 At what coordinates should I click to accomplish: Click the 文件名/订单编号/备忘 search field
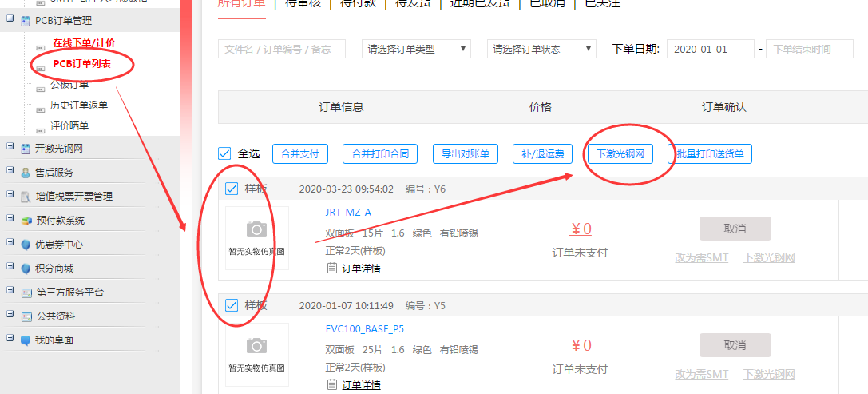click(281, 50)
